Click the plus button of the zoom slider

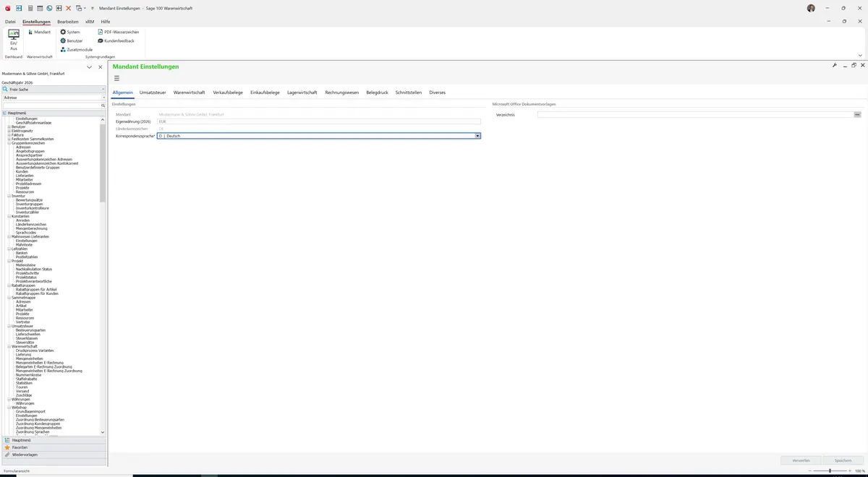[x=849, y=470]
